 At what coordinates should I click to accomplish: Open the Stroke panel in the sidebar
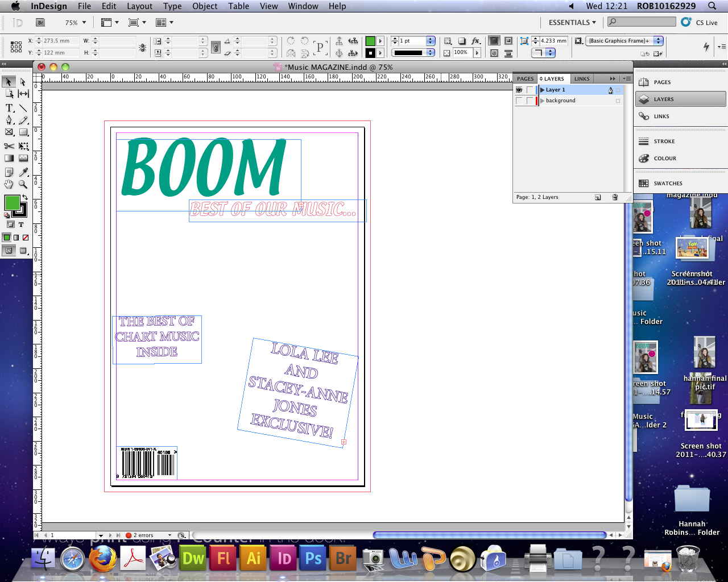(x=664, y=141)
